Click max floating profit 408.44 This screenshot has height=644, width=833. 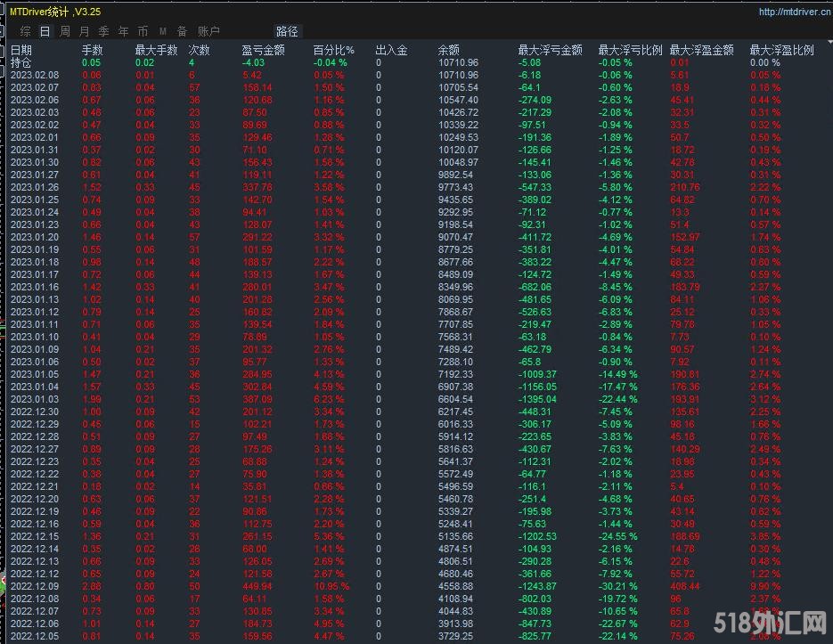pos(685,586)
